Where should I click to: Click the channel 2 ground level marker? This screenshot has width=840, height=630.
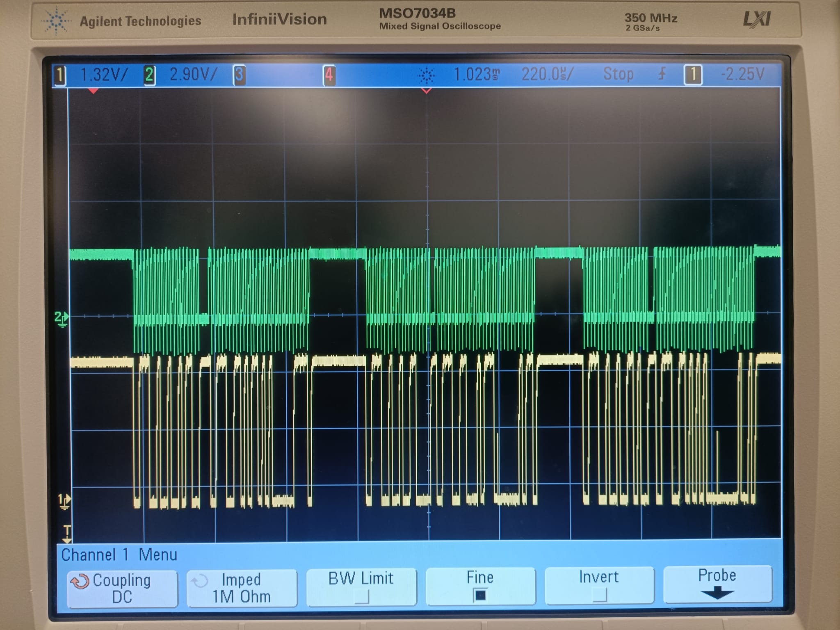tap(61, 319)
